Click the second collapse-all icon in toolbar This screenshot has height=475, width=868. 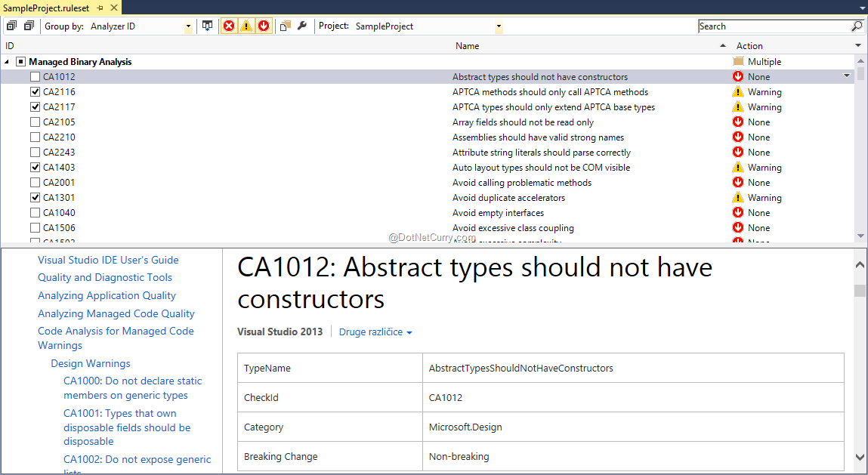click(x=29, y=26)
